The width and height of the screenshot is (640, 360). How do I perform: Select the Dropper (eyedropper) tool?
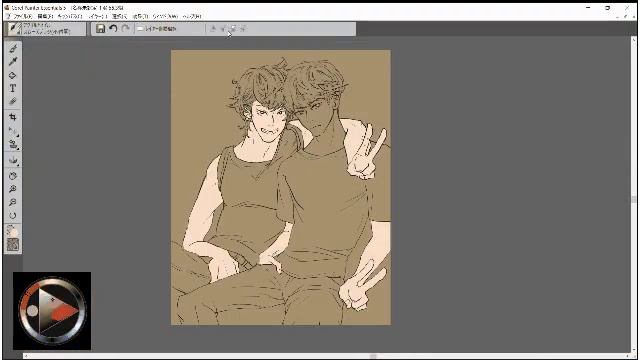(13, 62)
